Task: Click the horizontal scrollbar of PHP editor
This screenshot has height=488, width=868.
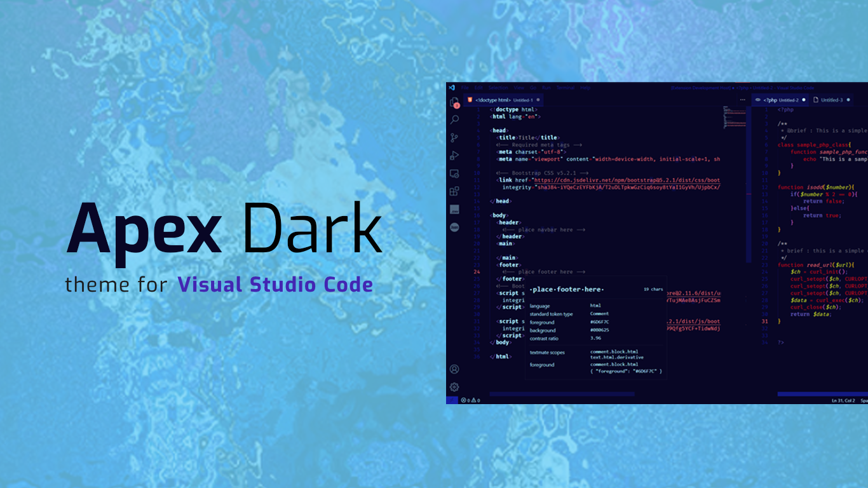Action: 822,394
